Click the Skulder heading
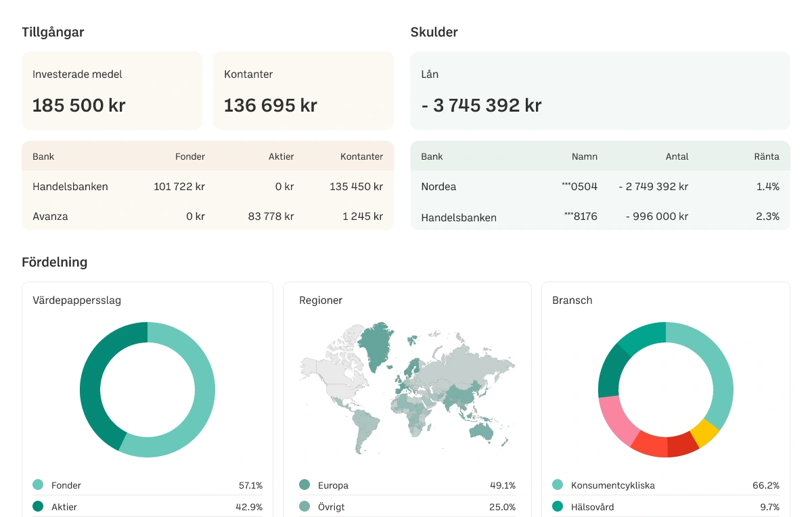Screen dimensions: 812x517 coord(434,32)
